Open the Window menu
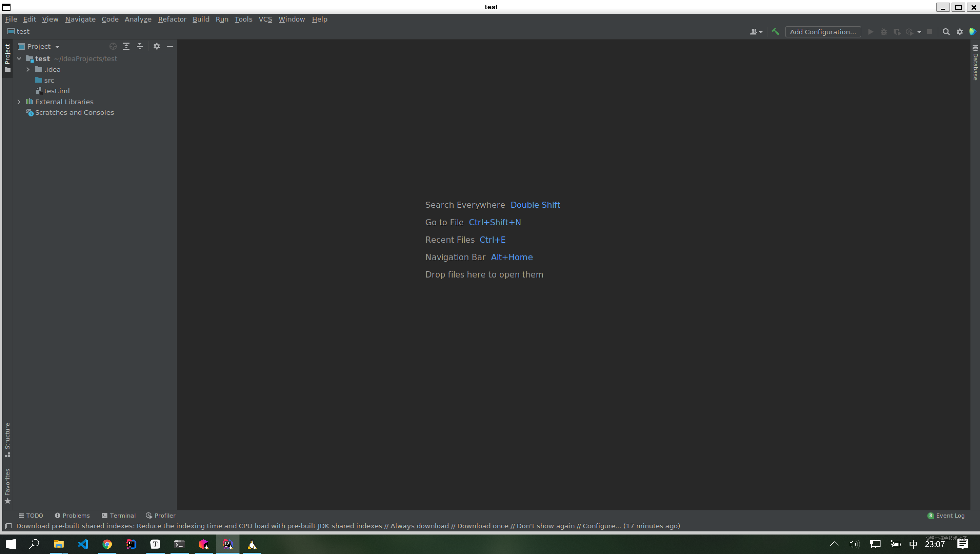 click(292, 19)
